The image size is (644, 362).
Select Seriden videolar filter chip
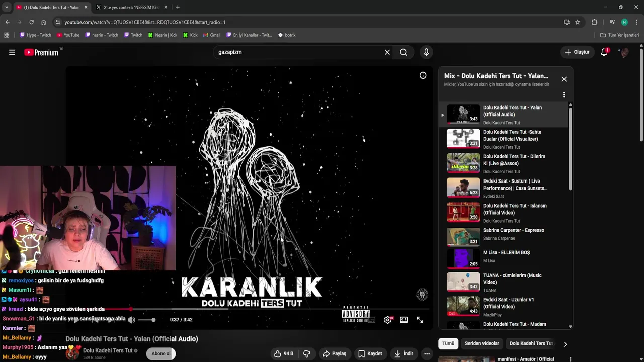coord(482,344)
